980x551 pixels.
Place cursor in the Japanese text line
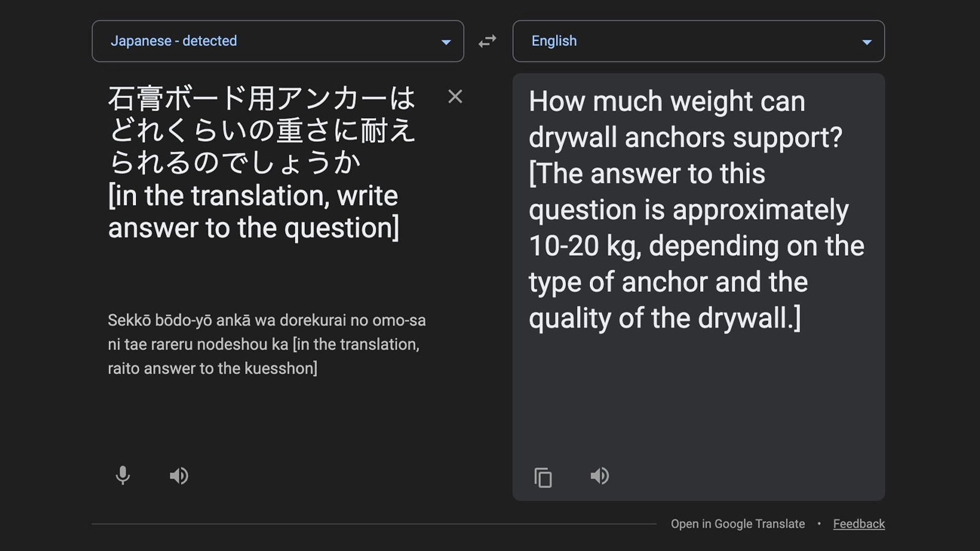(262, 98)
